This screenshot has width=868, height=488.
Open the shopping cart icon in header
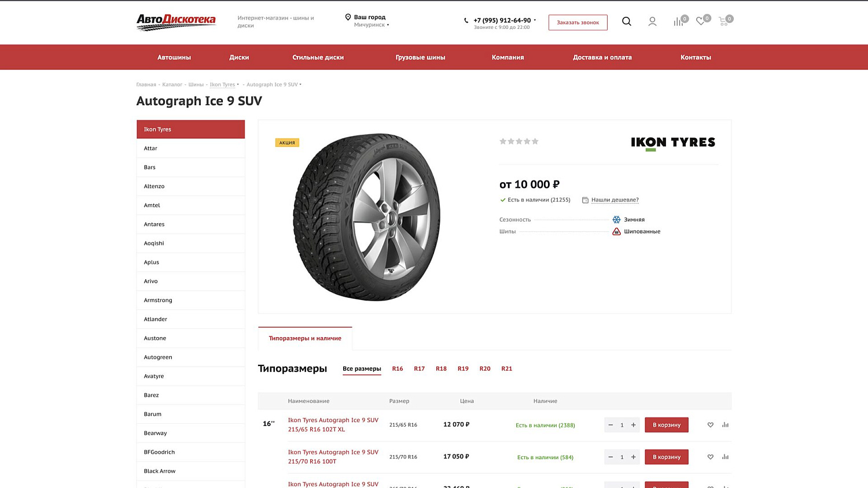coord(723,21)
